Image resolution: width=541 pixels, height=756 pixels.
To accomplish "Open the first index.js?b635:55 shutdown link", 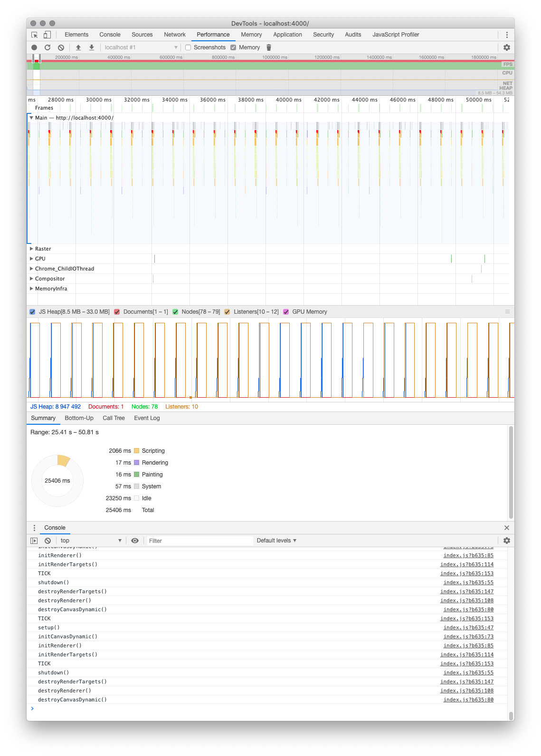I will pos(468,582).
